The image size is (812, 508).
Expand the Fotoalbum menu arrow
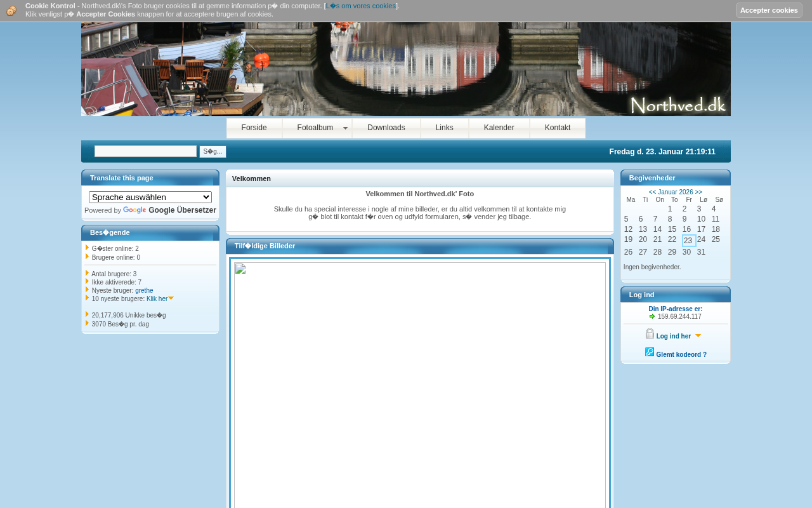(x=345, y=128)
